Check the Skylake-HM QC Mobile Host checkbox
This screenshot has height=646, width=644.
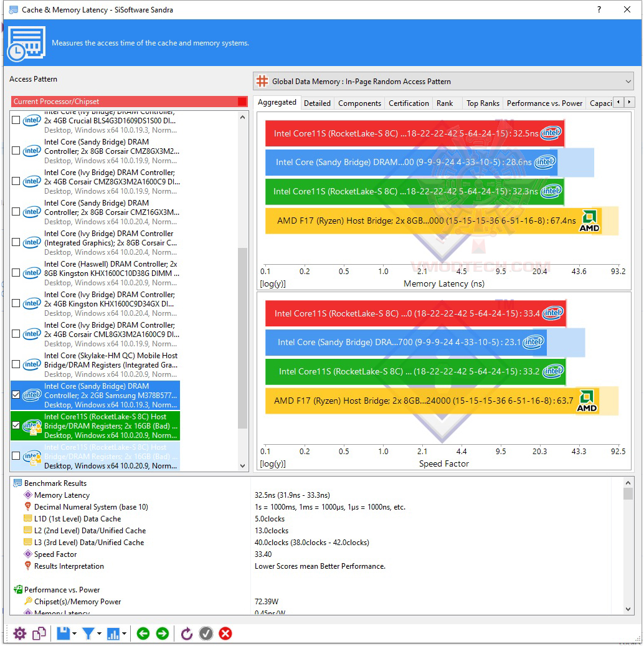16,364
